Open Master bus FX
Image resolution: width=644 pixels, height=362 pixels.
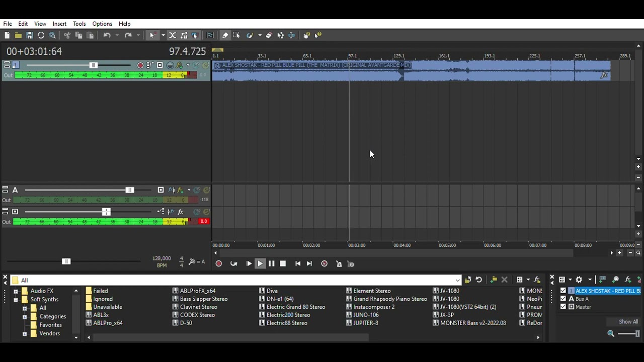180,212
